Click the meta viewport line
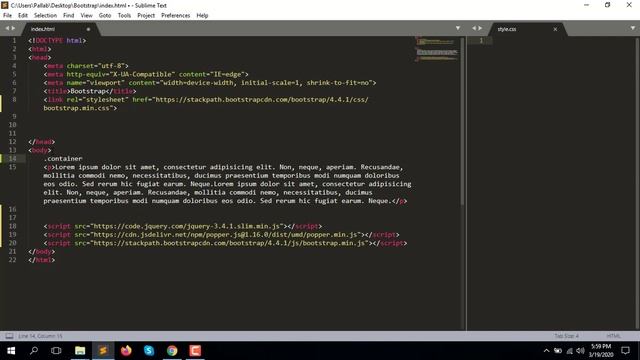This screenshot has height=360, width=640. click(210, 83)
